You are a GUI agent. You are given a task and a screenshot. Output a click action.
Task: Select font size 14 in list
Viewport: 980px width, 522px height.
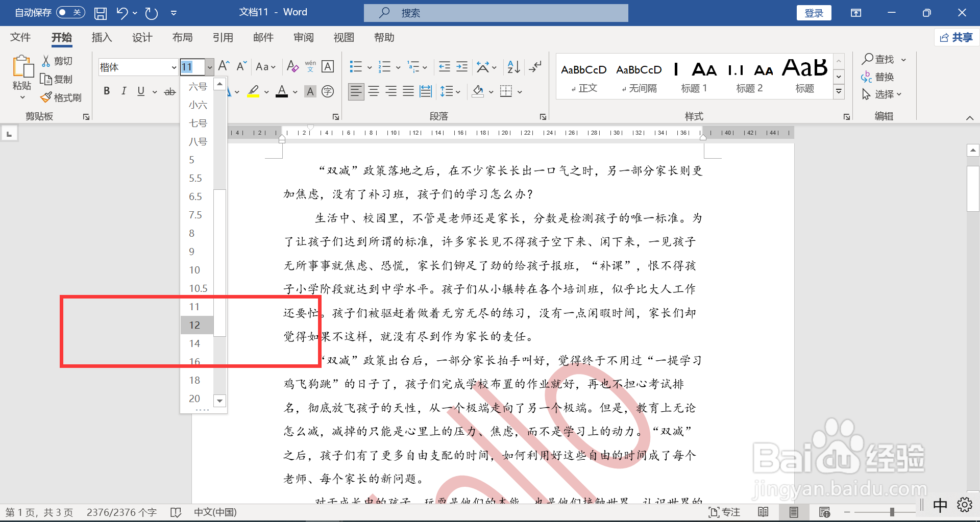point(197,343)
